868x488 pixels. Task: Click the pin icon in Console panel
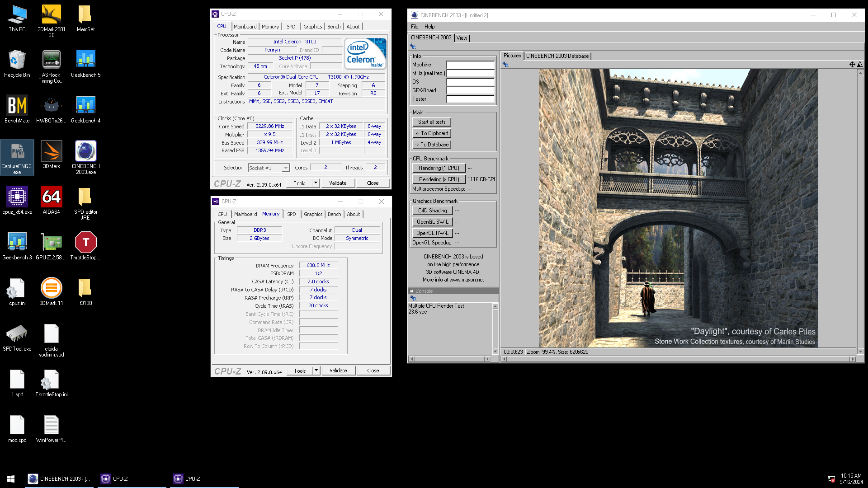413,298
